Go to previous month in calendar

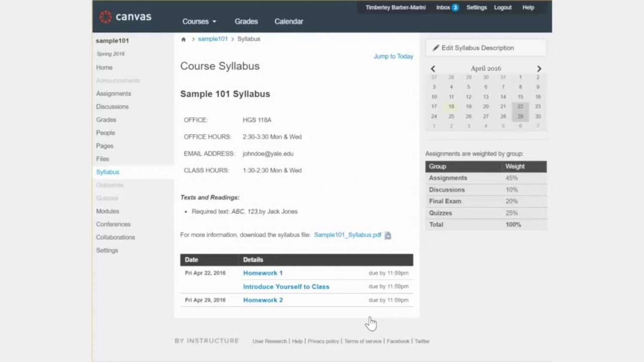point(433,69)
